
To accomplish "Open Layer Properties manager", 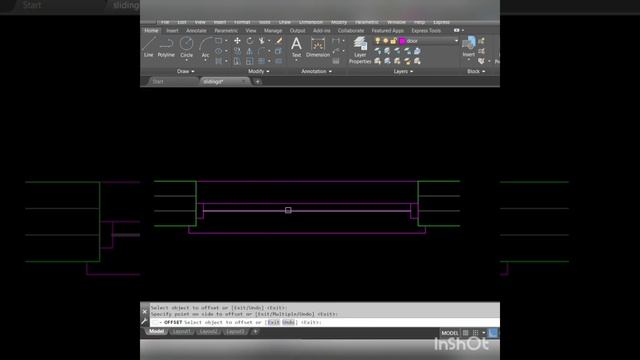I will pos(360,50).
